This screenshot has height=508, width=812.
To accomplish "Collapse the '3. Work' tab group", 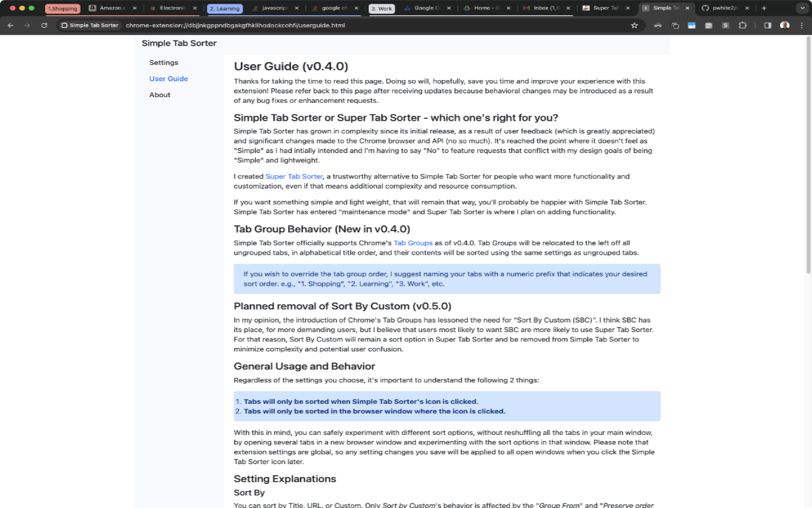I will point(381,9).
